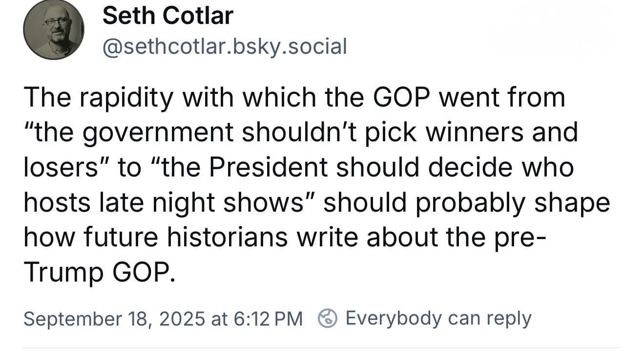
Task: Open the @sethcotlar.bsky.social handle link
Action: (x=225, y=47)
